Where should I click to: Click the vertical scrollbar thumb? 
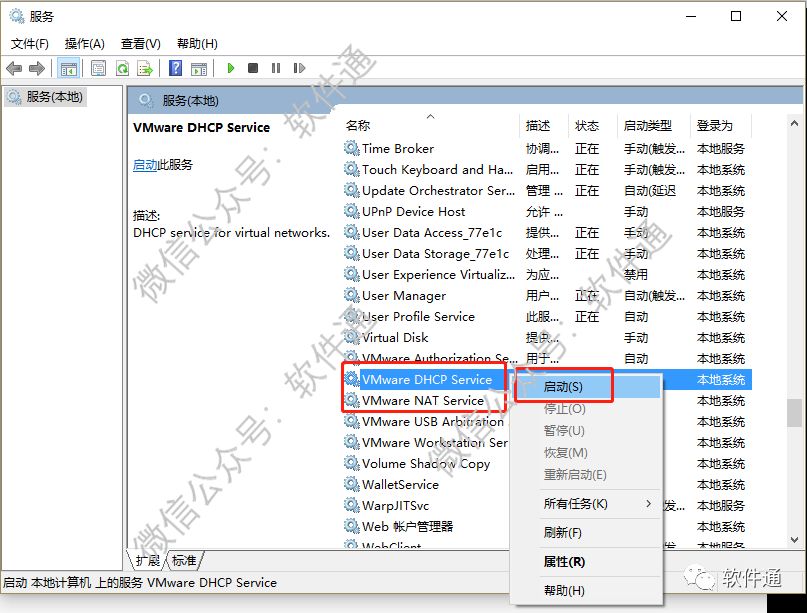794,413
